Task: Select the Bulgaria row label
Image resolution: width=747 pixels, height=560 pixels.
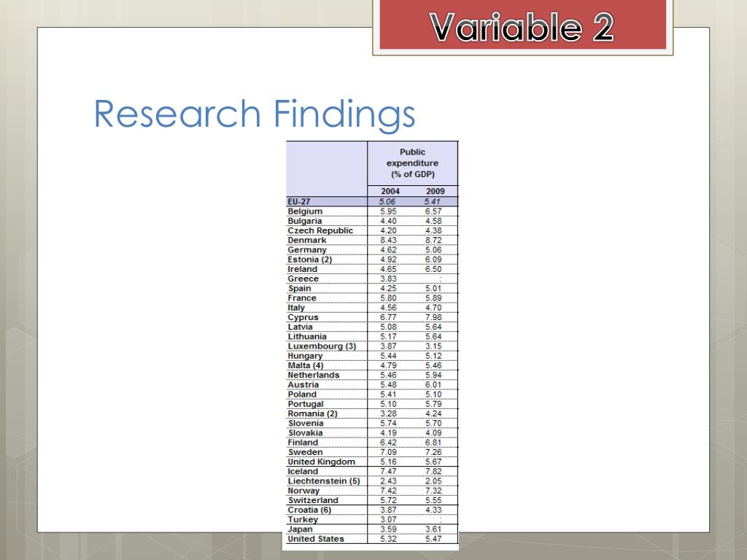Action: [x=304, y=221]
